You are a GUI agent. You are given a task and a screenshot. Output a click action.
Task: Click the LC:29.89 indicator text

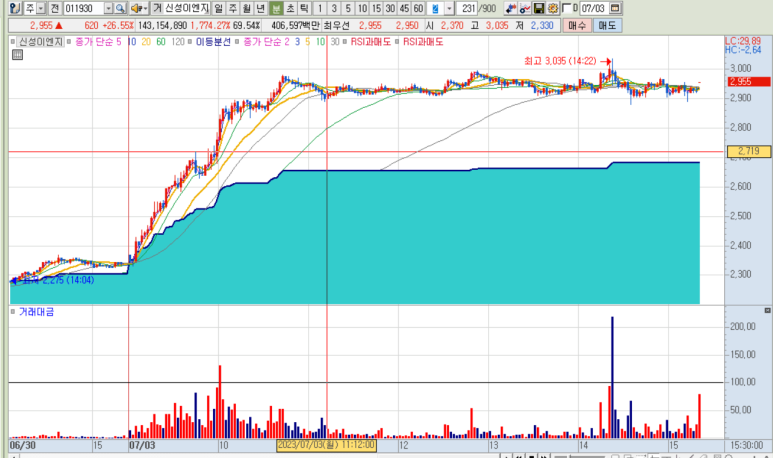point(743,41)
